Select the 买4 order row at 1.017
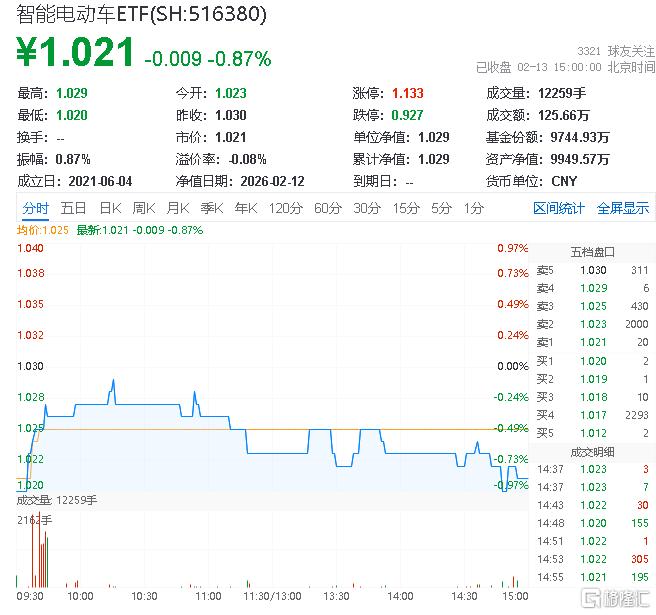Image resolution: width=656 pixels, height=615 pixels. 592,415
